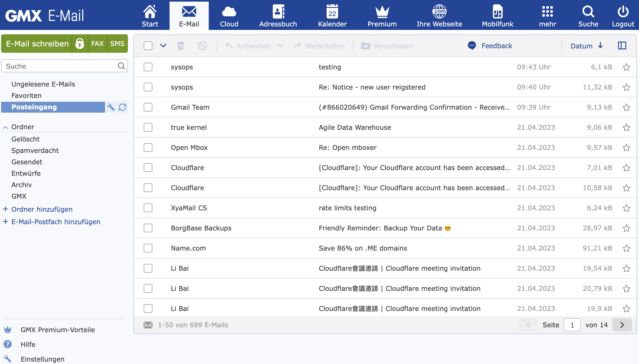Check the Name.com email checkbox

tap(148, 248)
